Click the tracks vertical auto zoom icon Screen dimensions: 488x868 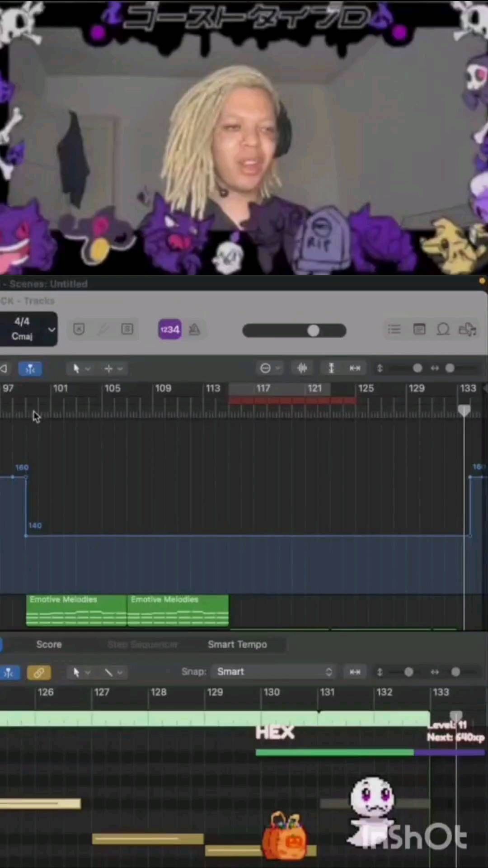[331, 368]
